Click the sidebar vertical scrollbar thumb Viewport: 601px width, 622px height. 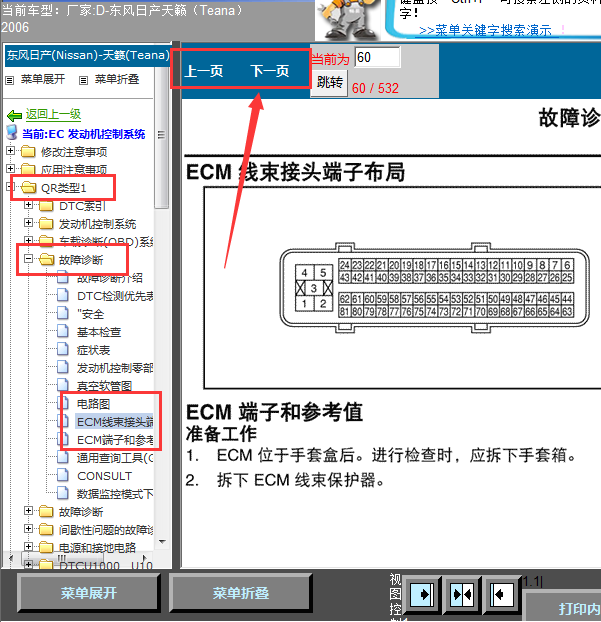[x=161, y=137]
